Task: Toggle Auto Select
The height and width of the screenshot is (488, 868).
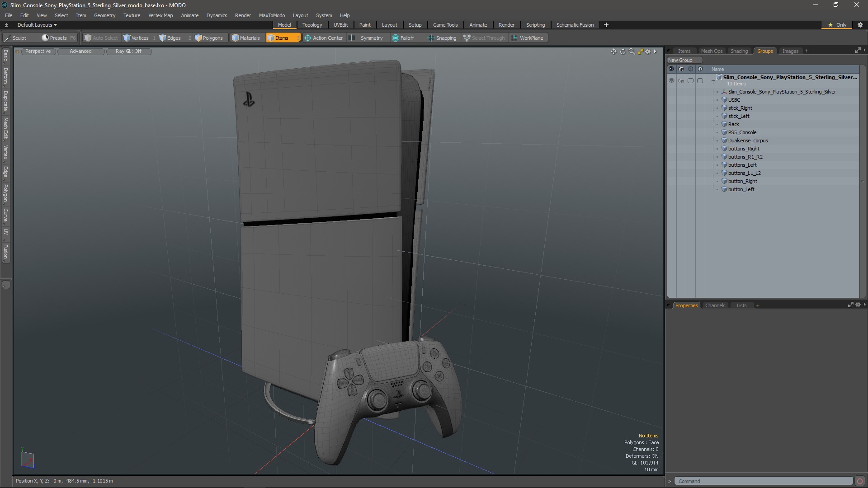Action: pos(101,38)
